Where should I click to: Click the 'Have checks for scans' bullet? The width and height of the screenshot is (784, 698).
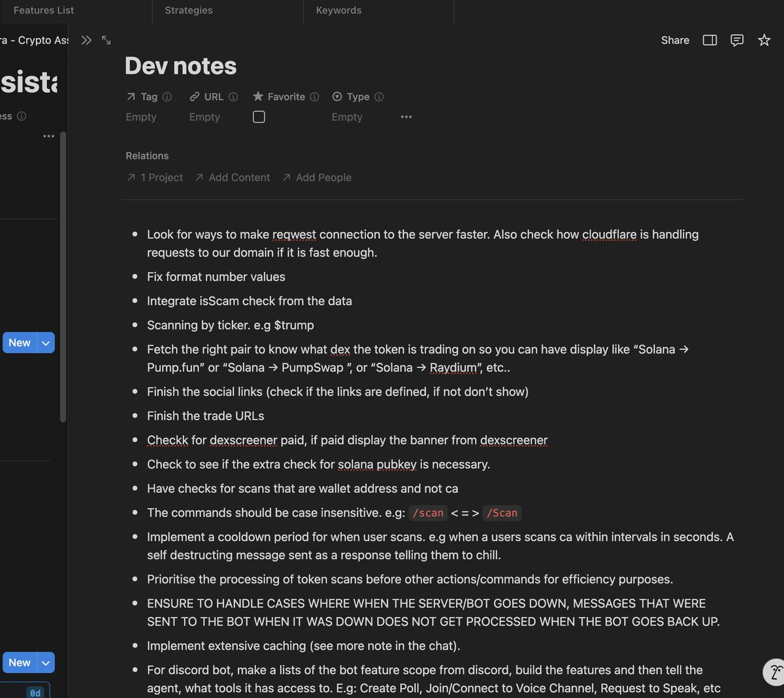click(302, 488)
